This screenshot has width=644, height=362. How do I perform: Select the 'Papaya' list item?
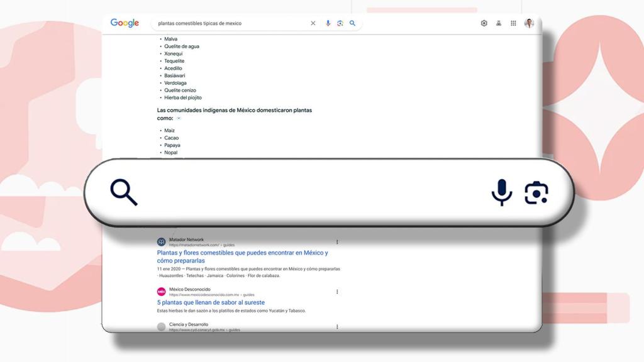[x=172, y=145]
